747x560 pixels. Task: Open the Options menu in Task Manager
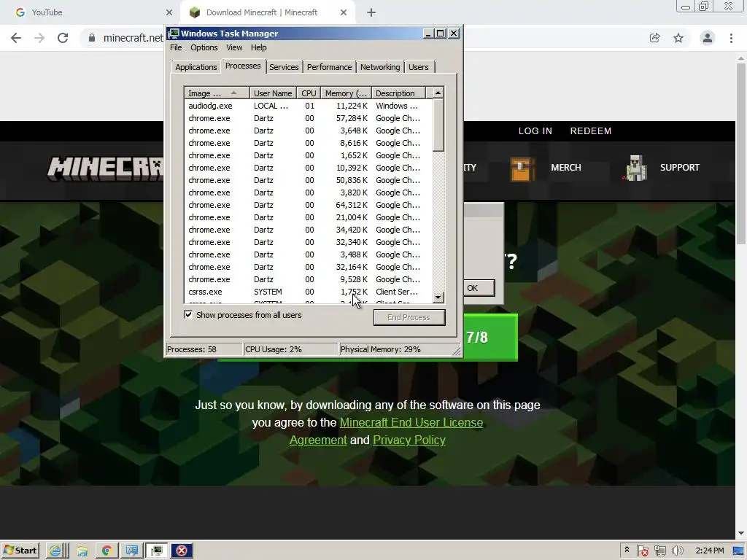pyautogui.click(x=204, y=47)
